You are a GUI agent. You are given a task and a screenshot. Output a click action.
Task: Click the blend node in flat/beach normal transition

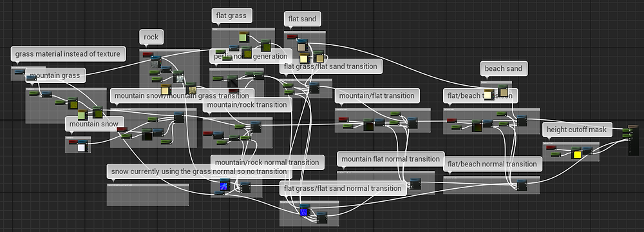coord(522,185)
